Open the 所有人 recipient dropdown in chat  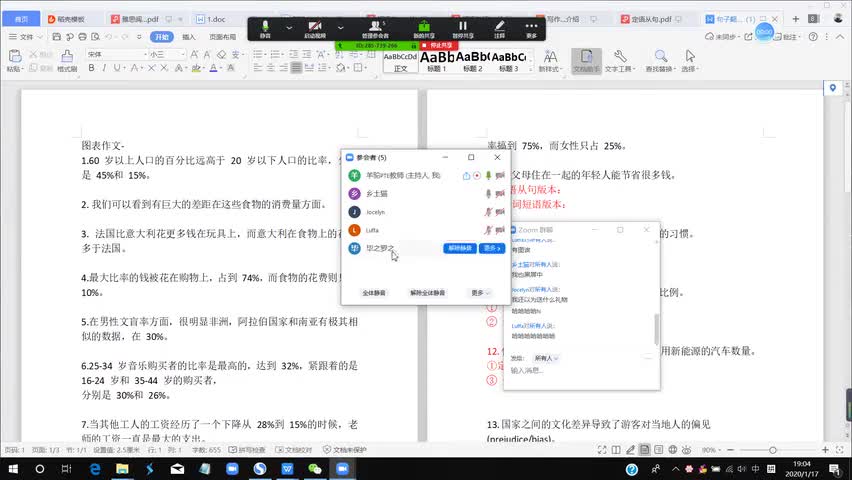click(546, 358)
